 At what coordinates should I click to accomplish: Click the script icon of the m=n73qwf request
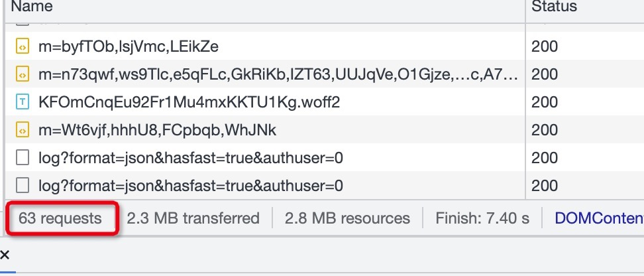[x=22, y=74]
